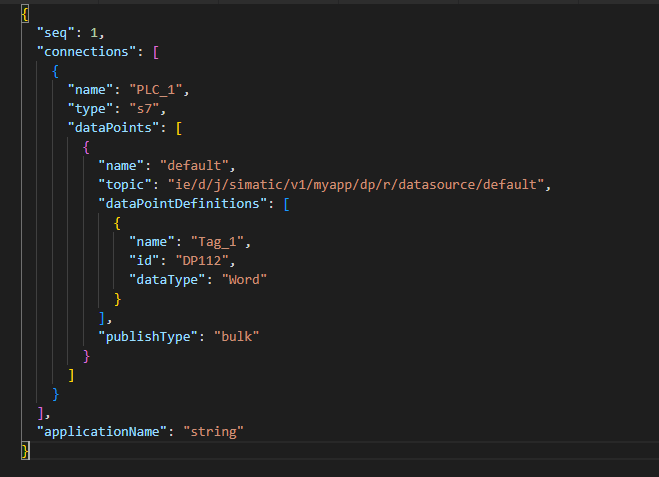Click the ie/d/j/simatic topic path string
Viewport: 659px width, 477px height.
[357, 184]
